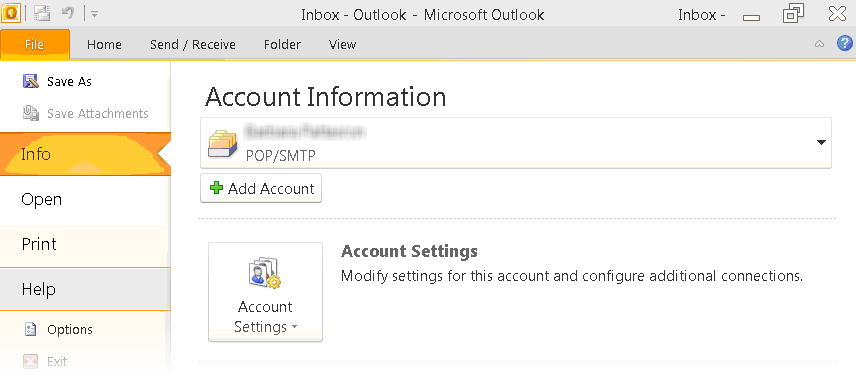Click the Save Attachments icon
This screenshot has width=856, height=376.
coord(31,114)
